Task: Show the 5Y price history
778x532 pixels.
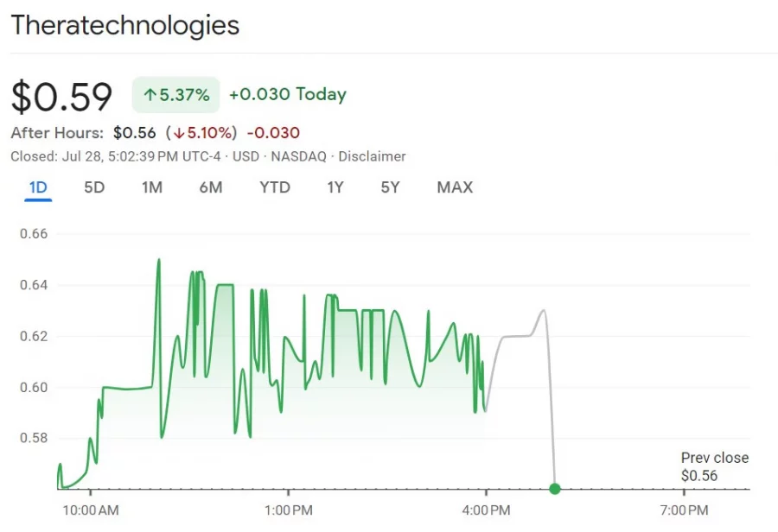Action: [389, 187]
